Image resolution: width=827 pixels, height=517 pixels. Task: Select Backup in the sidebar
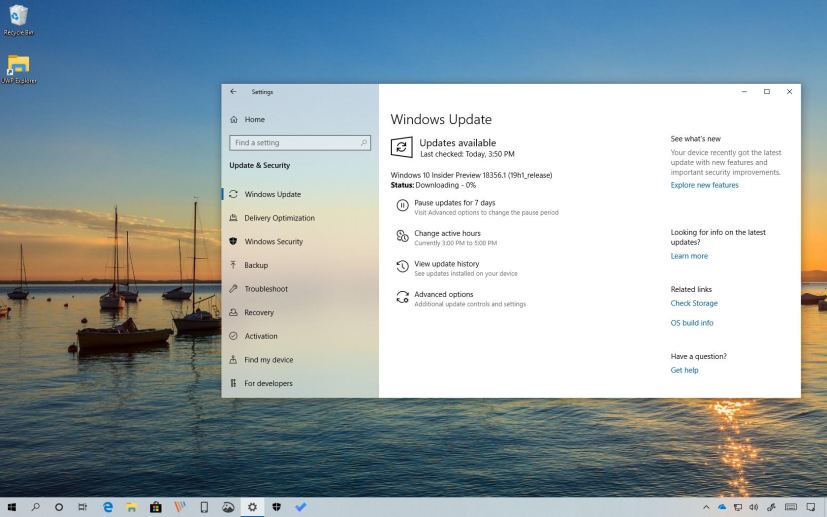coord(256,265)
